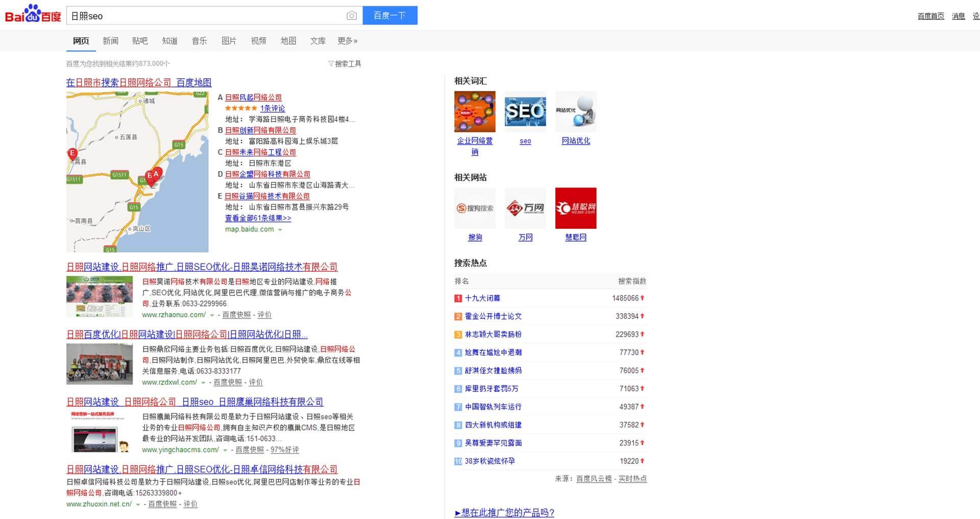The height and width of the screenshot is (519, 980).
Task: Open the 文库 tab
Action: click(x=317, y=41)
